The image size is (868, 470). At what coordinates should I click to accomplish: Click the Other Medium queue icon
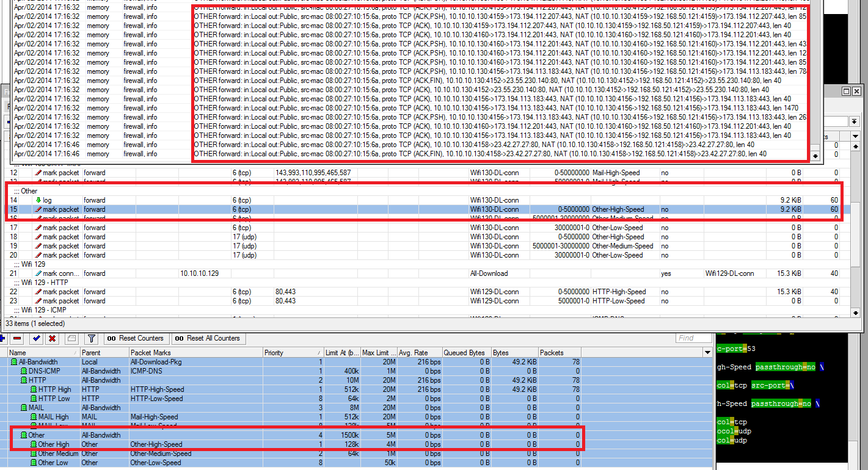[34, 454]
